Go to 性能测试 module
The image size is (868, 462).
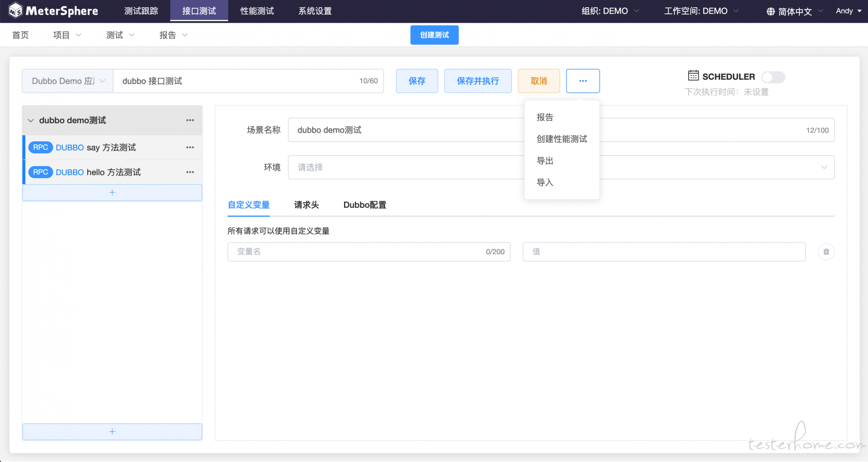(x=257, y=11)
